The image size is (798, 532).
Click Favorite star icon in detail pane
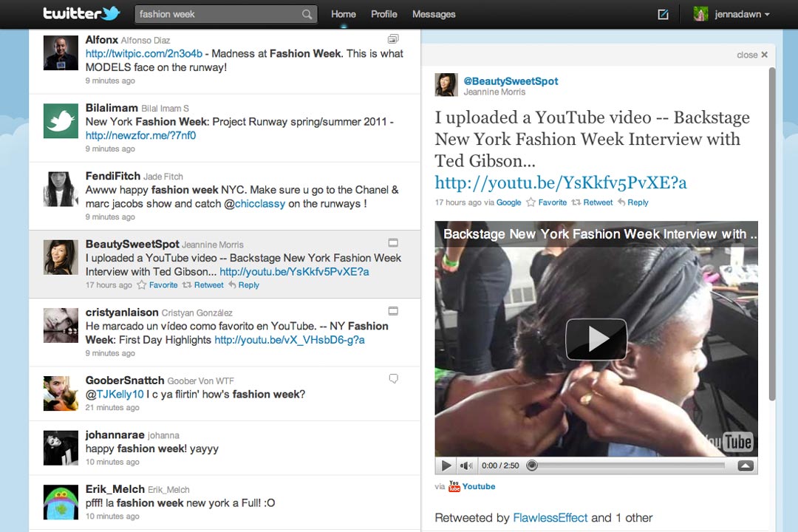point(531,202)
